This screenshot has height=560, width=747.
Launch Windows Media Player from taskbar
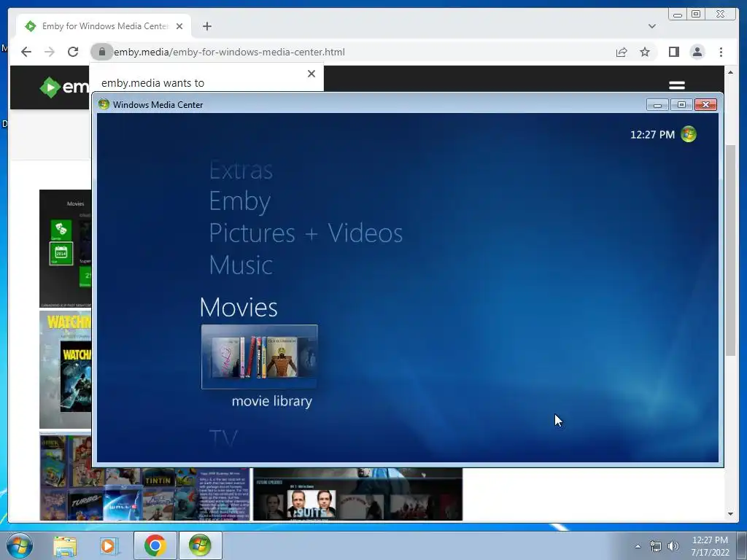(108, 545)
